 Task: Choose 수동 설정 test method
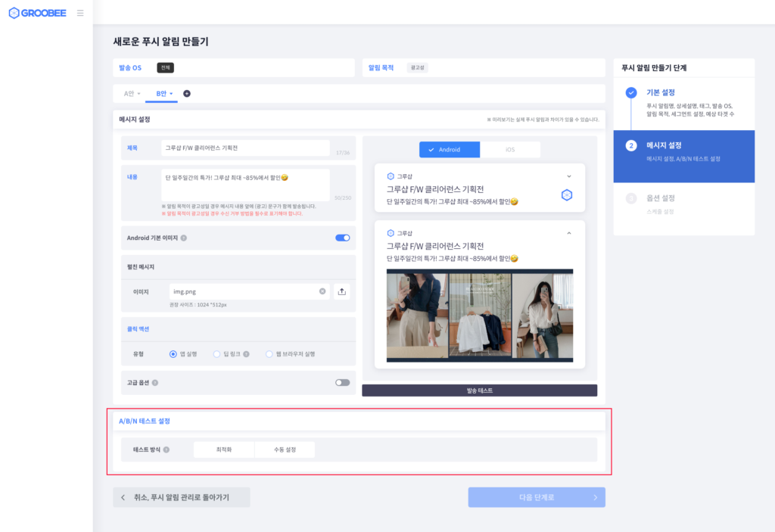285,450
